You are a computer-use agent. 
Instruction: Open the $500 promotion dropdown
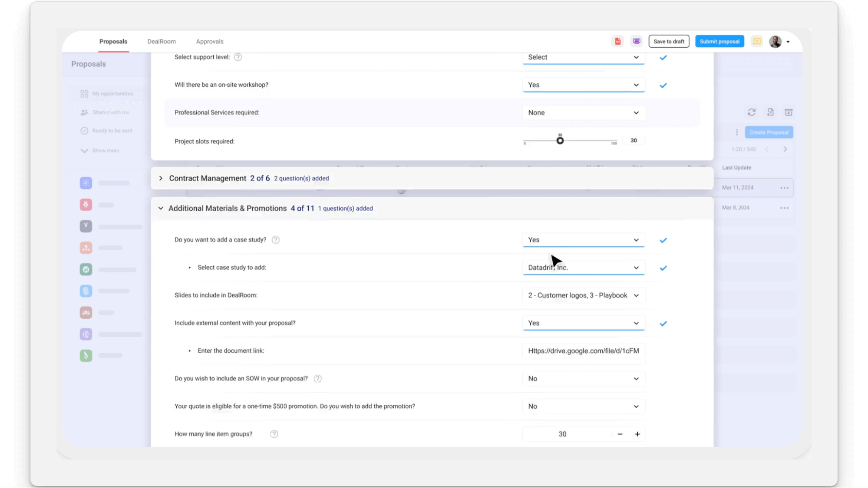coord(583,406)
